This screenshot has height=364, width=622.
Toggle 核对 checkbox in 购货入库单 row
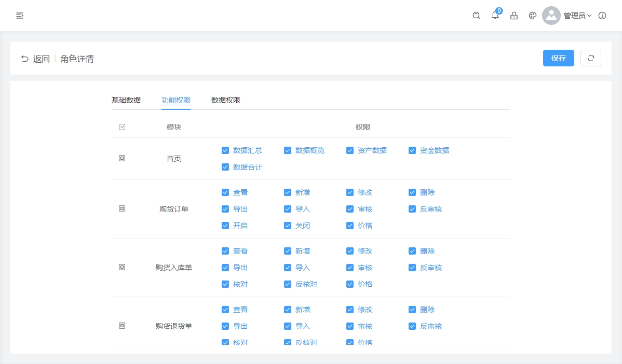(225, 284)
